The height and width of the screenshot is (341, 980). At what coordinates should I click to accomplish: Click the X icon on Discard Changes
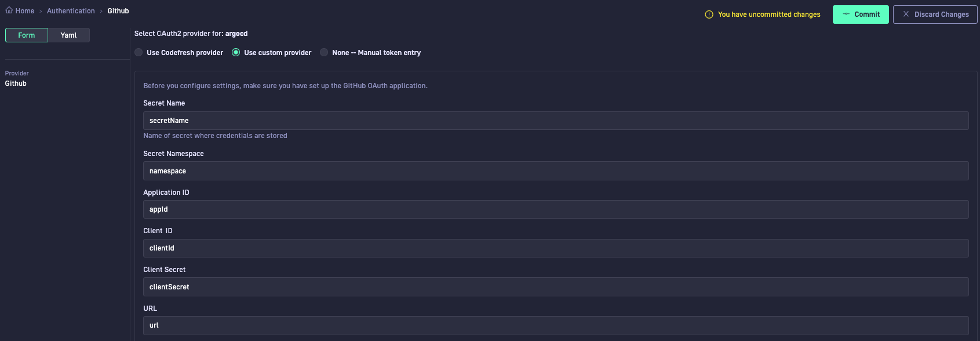click(906, 14)
